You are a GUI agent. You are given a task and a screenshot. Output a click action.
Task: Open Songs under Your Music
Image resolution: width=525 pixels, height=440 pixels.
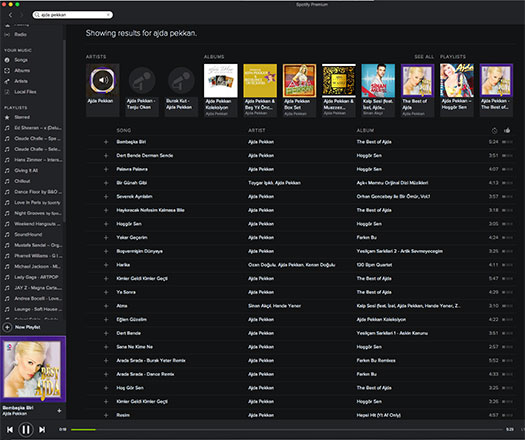(x=21, y=60)
